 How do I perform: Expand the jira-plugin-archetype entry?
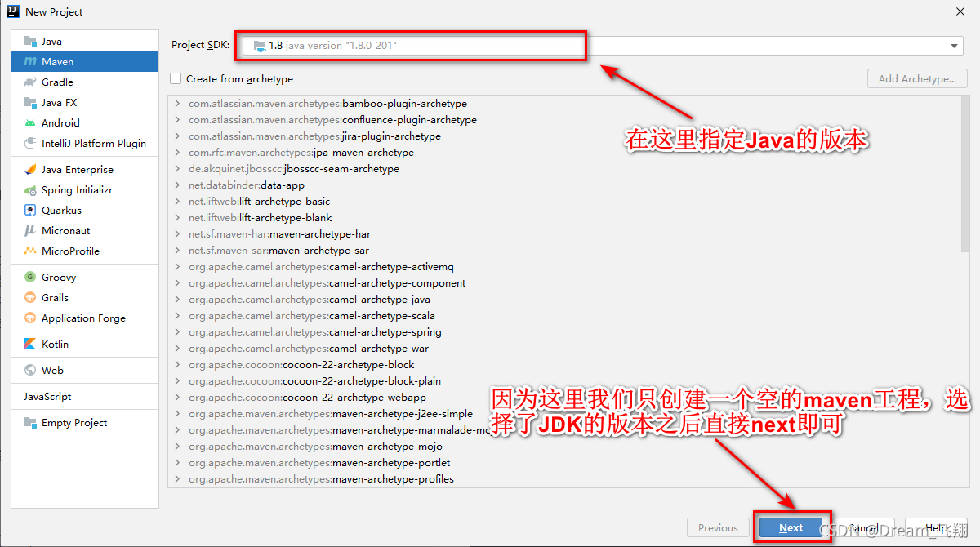click(177, 136)
